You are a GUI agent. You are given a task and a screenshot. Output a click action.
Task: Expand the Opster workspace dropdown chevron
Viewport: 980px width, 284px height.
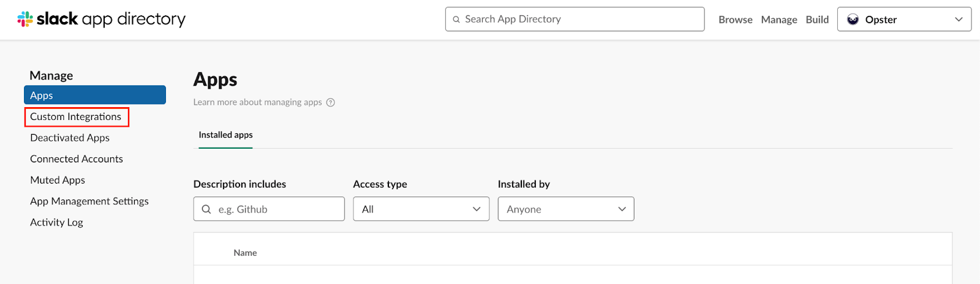pos(959,20)
